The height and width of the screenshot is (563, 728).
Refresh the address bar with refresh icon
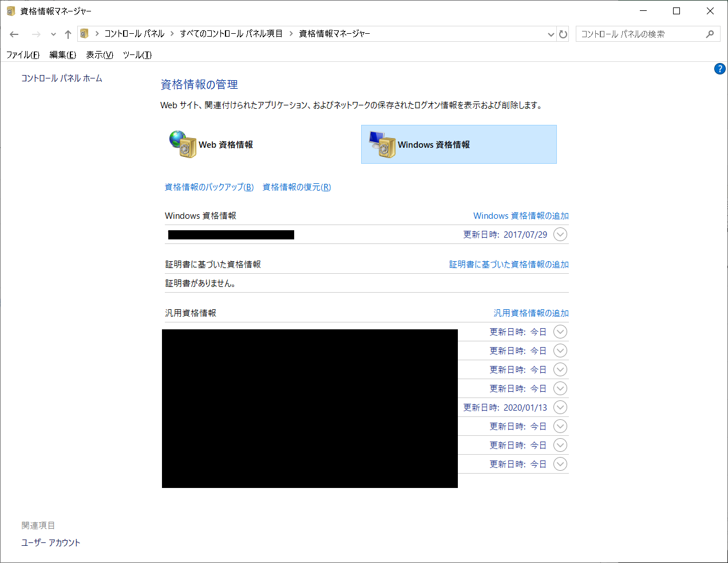pos(563,34)
